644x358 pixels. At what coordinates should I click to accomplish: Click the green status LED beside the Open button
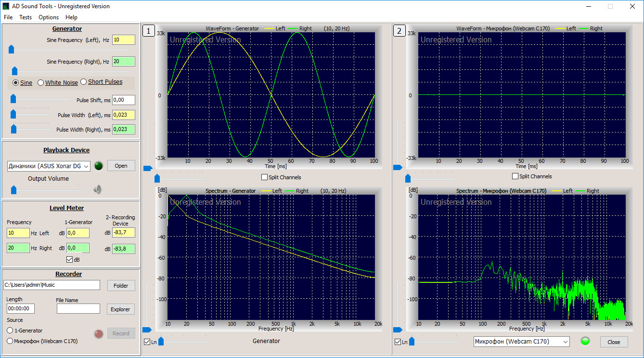click(x=99, y=165)
